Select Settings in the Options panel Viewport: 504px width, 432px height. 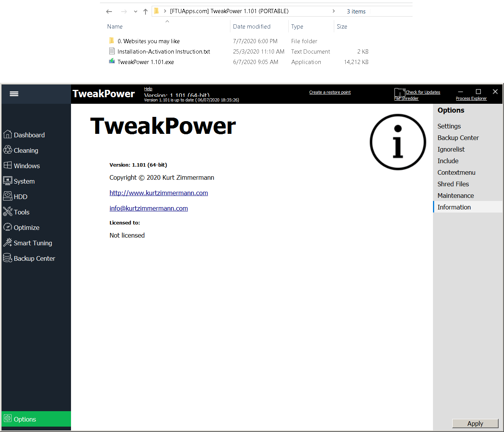449,126
